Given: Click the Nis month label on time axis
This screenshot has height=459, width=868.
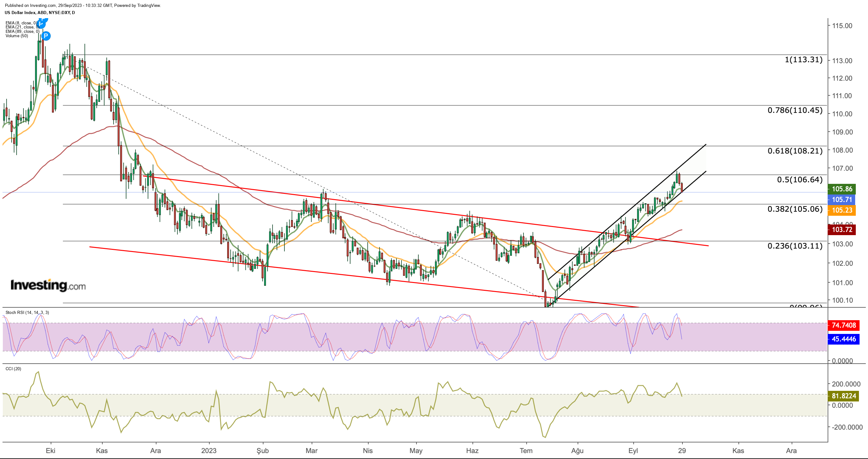Looking at the screenshot, I should tap(368, 451).
